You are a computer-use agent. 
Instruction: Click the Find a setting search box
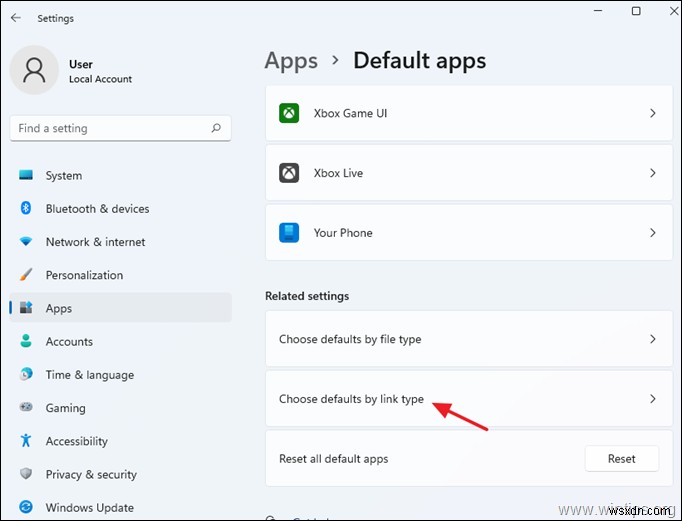click(x=120, y=128)
